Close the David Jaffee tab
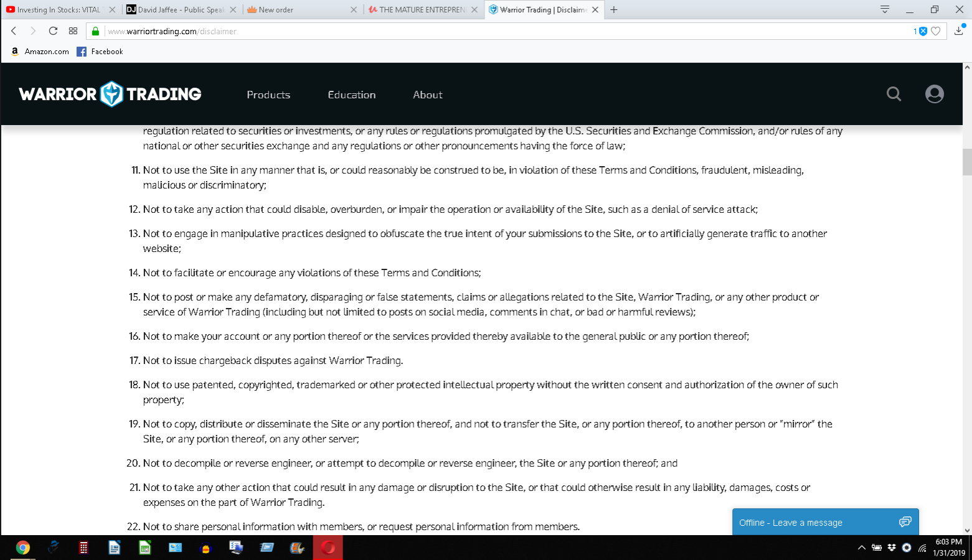The height and width of the screenshot is (560, 972). (233, 9)
